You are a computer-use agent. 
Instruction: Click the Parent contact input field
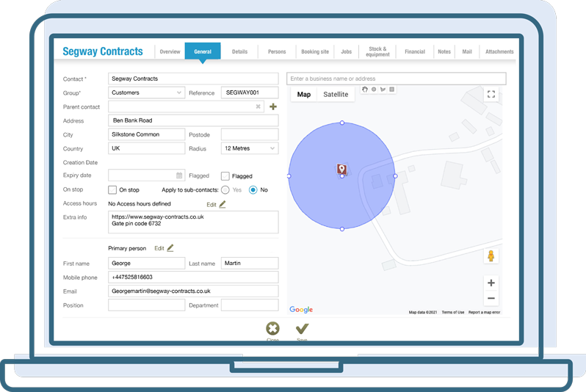[x=186, y=106]
